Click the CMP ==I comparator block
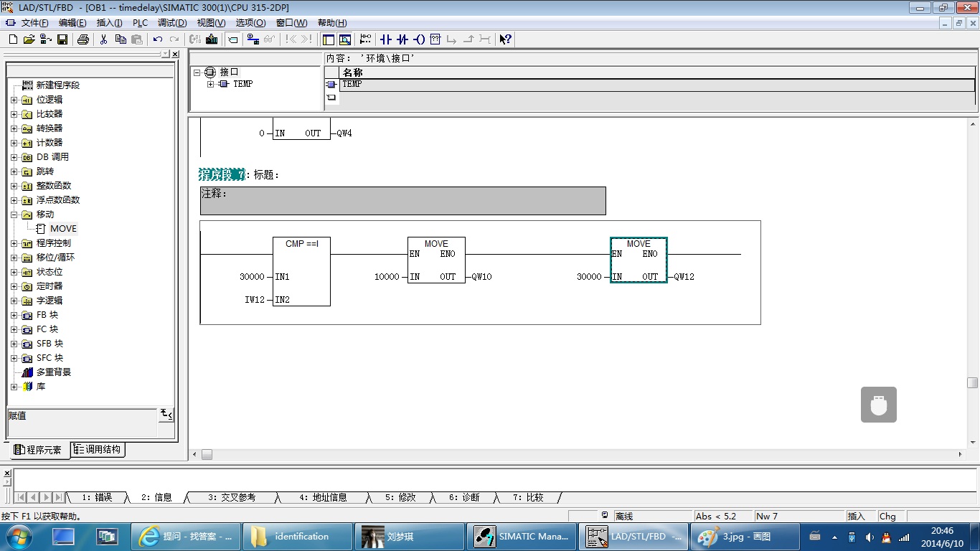This screenshot has height=551, width=980. pyautogui.click(x=301, y=271)
